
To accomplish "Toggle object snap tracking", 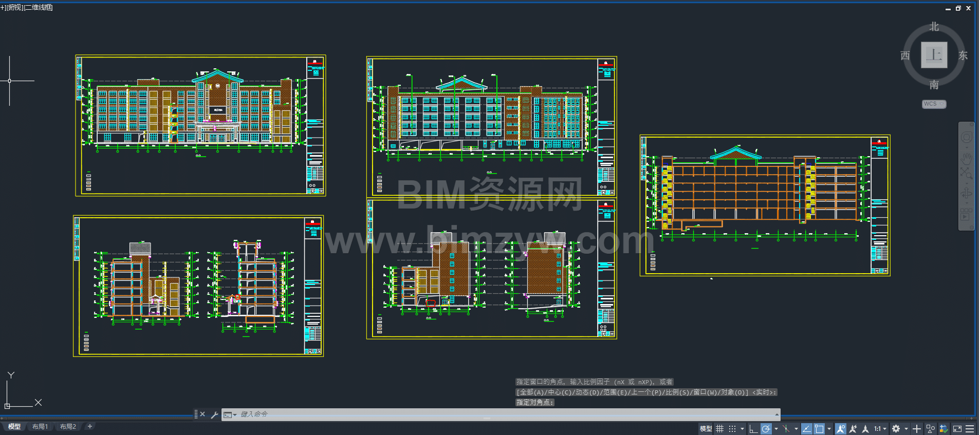I will (x=807, y=429).
